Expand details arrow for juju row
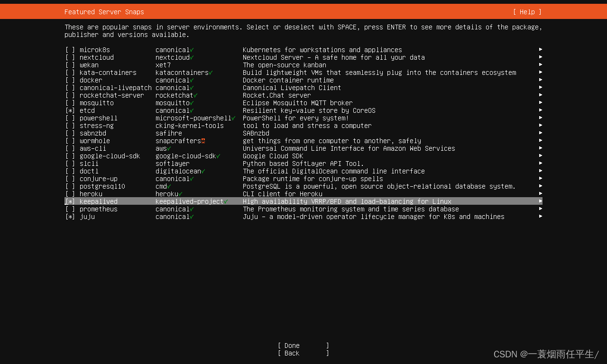The height and width of the screenshot is (364, 607). [x=541, y=216]
